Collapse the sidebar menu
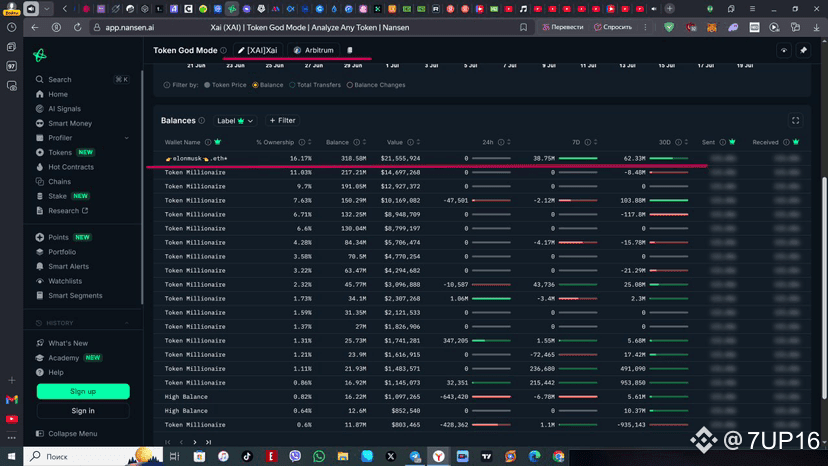 [x=67, y=433]
